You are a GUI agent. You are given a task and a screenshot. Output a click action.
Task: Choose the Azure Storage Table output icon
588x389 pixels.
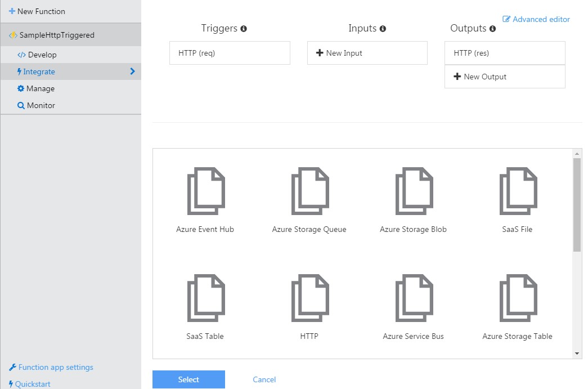pos(518,298)
